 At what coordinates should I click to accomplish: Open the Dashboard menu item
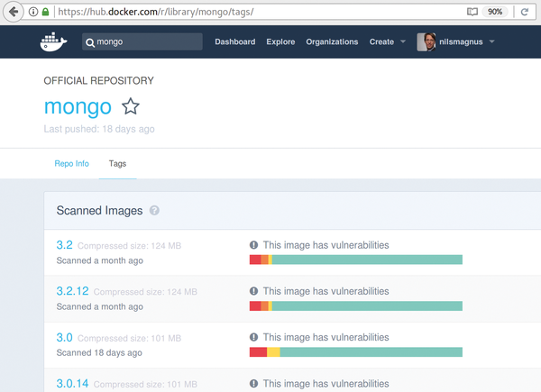click(235, 41)
